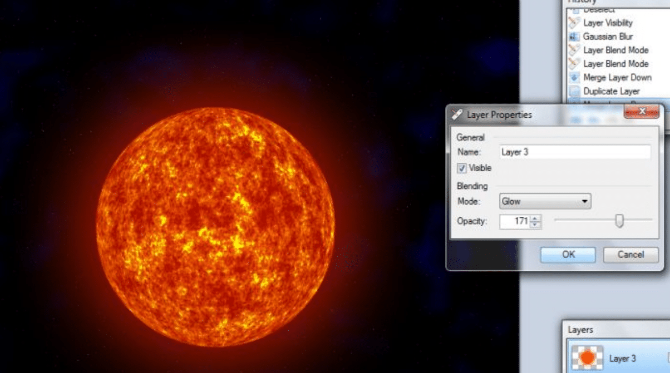Click the Opacity value field showing 171
Viewport: 670px width, 373px height.
click(514, 221)
